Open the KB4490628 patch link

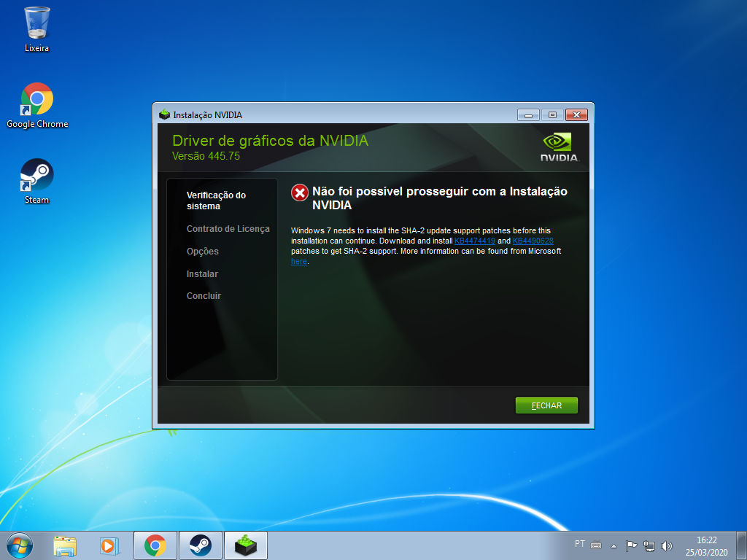click(x=533, y=241)
